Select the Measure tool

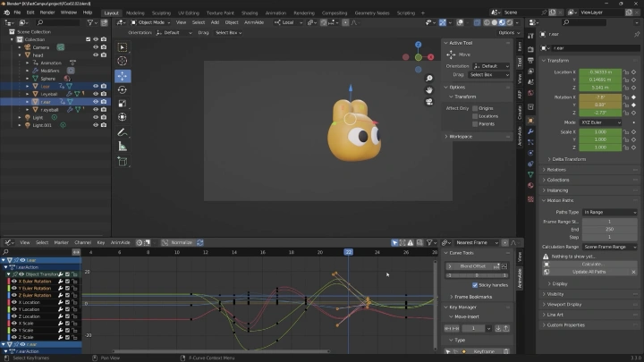[123, 147]
